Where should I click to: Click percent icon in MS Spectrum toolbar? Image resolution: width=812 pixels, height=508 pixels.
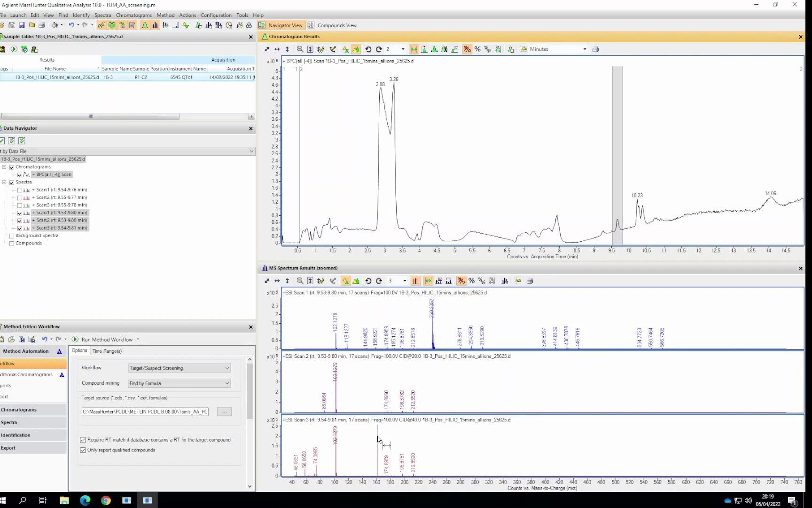pyautogui.click(x=471, y=281)
